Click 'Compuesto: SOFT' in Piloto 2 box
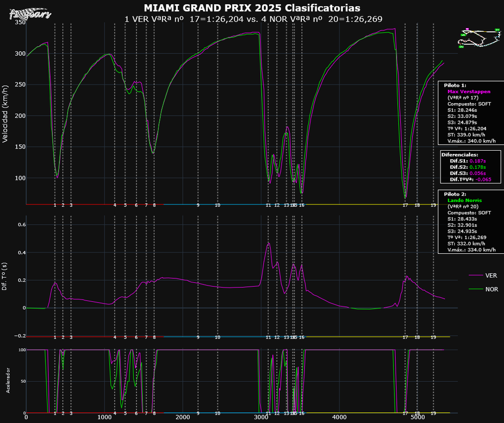Screen dimensions: 504x423 (x=469, y=213)
